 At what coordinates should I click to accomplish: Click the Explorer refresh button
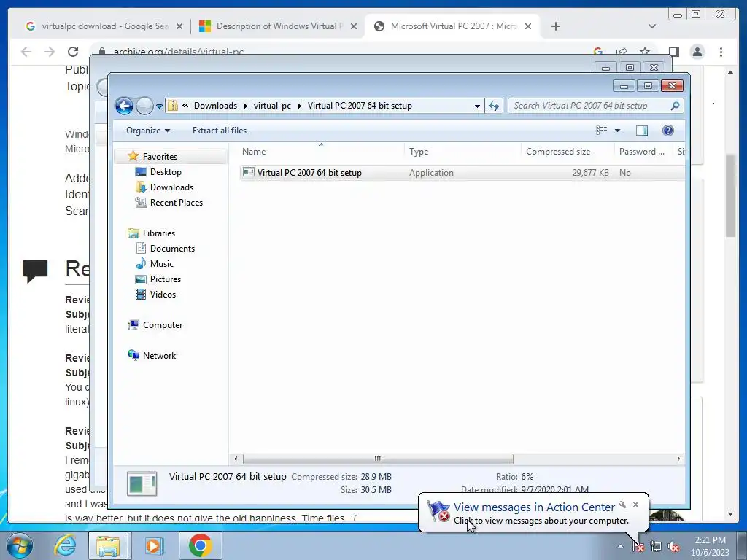click(494, 106)
